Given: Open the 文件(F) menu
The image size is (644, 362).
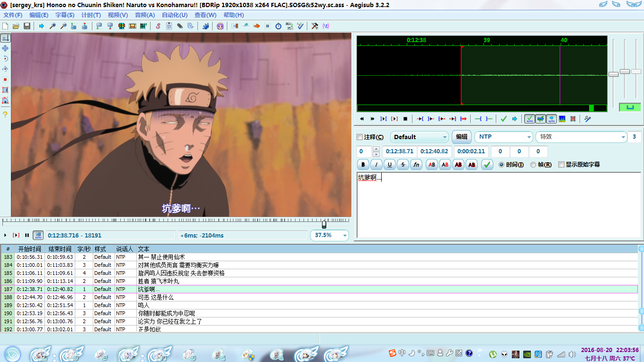Looking at the screenshot, I should click(13, 15).
